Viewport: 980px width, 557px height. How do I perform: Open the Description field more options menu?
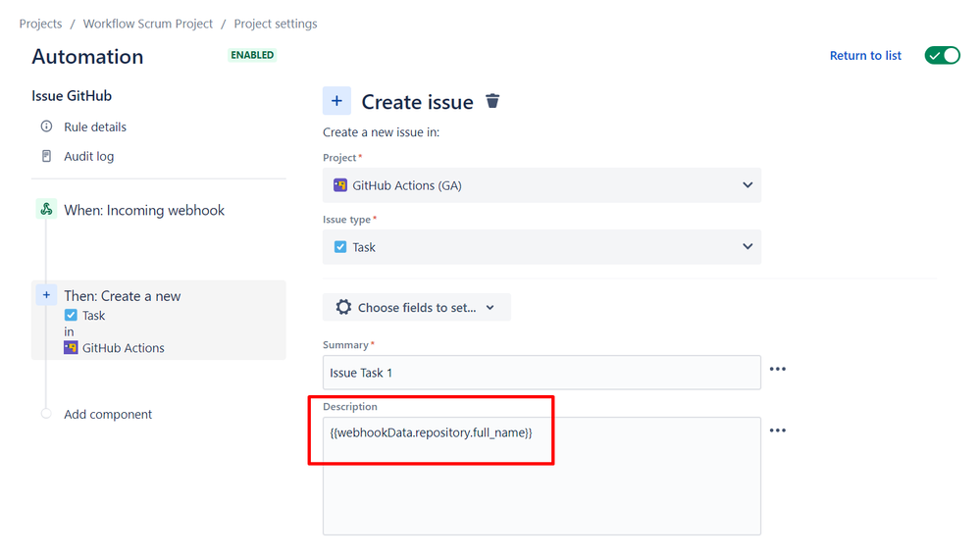click(778, 430)
